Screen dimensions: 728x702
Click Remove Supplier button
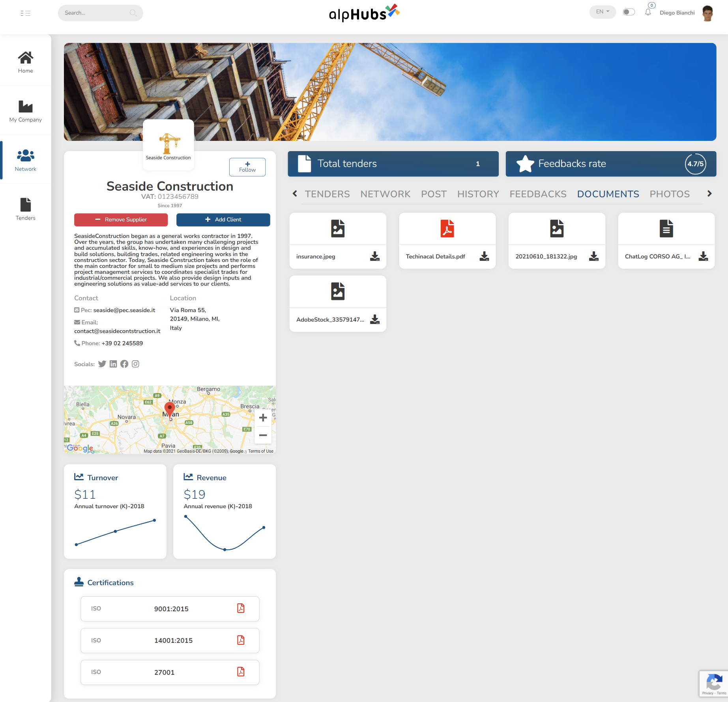[x=121, y=220]
